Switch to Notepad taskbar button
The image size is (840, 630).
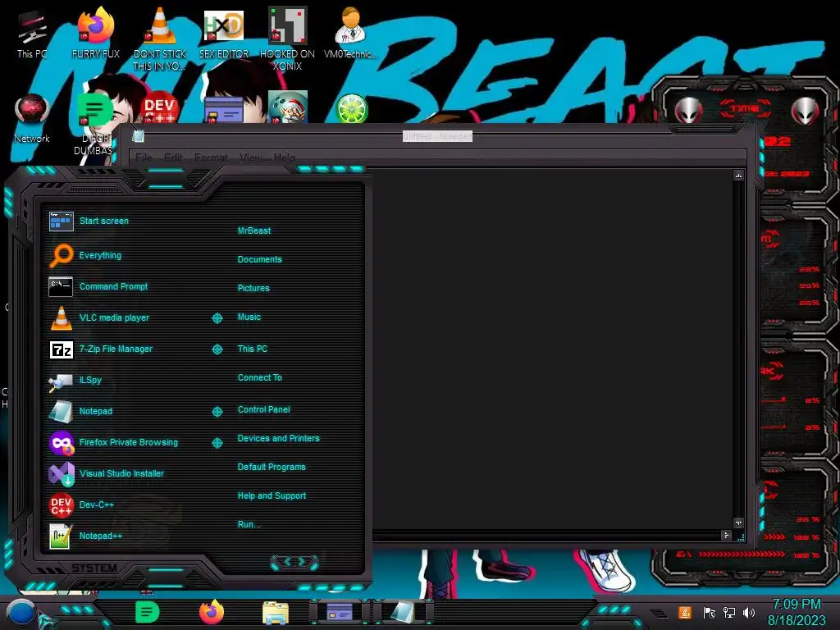(x=403, y=611)
